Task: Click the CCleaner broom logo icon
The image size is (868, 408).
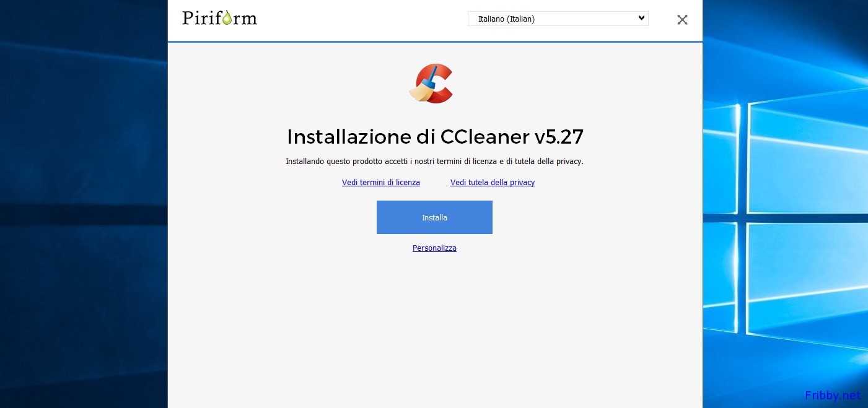Action: point(431,84)
